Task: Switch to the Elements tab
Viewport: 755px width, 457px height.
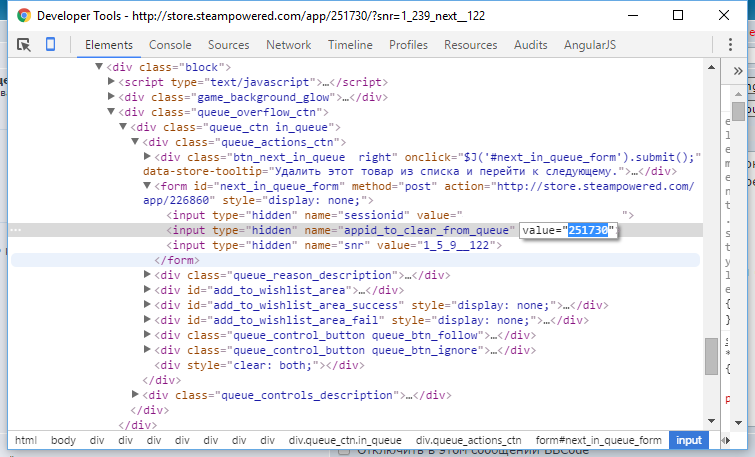Action: pos(108,45)
